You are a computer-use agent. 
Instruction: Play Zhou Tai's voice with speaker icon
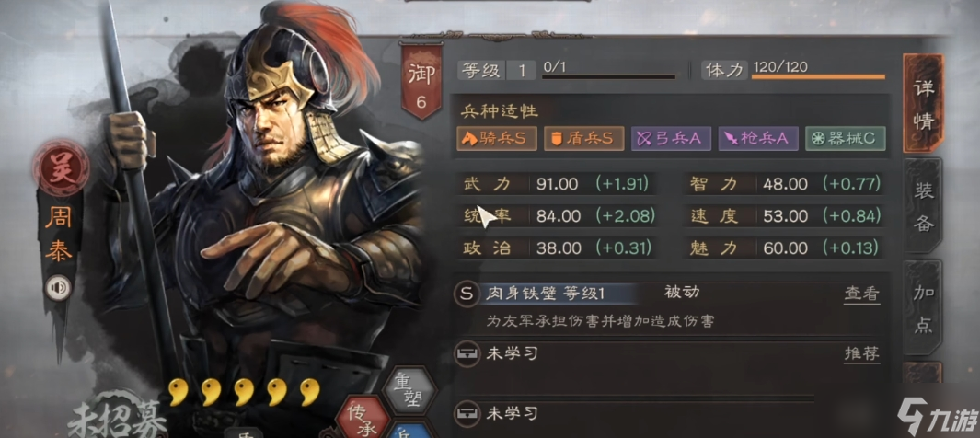coord(60,287)
